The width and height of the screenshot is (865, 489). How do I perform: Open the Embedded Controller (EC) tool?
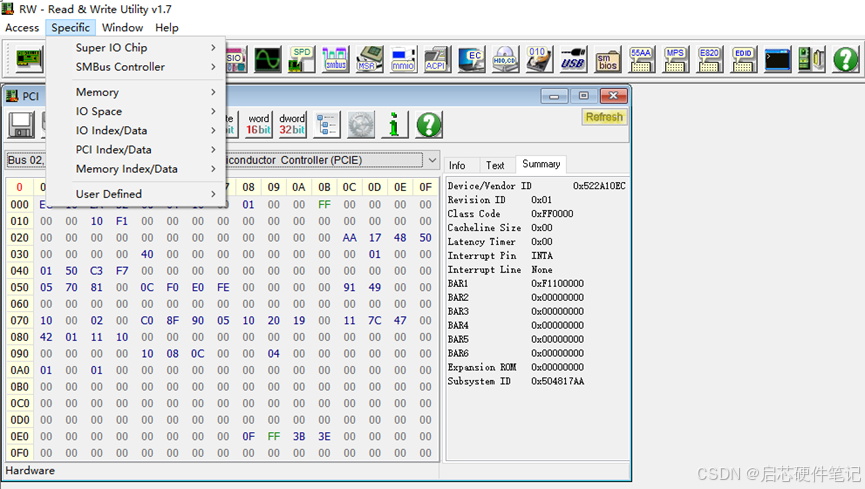point(471,60)
